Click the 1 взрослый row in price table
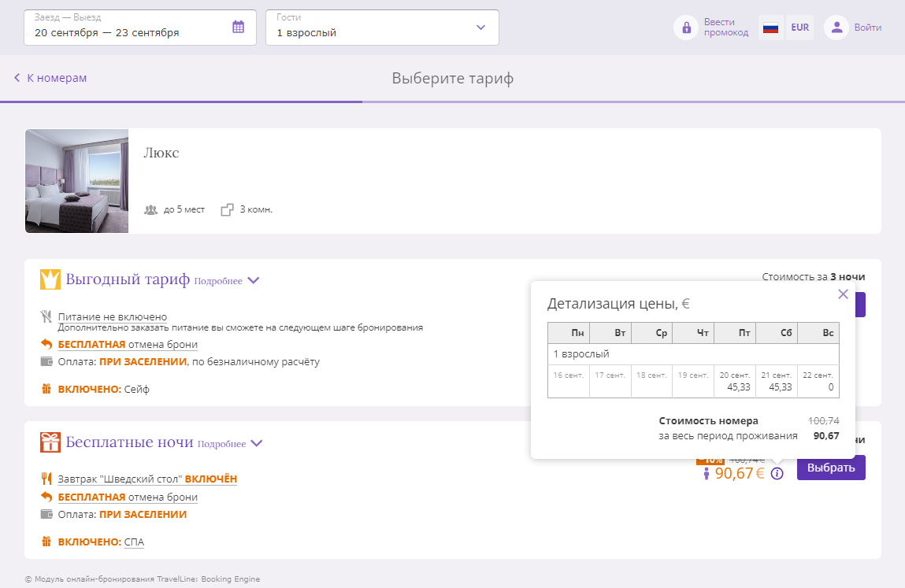 [693, 353]
